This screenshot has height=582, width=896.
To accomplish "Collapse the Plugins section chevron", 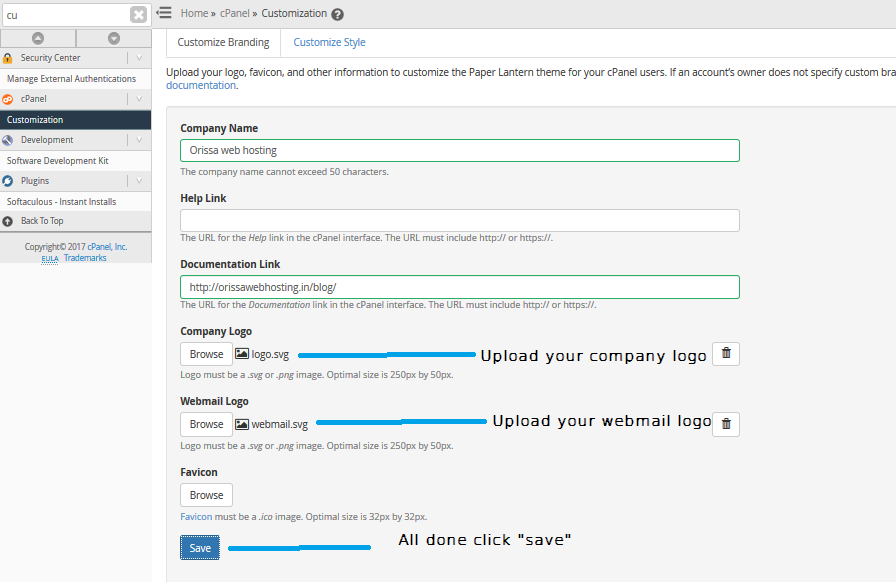I will [x=139, y=181].
